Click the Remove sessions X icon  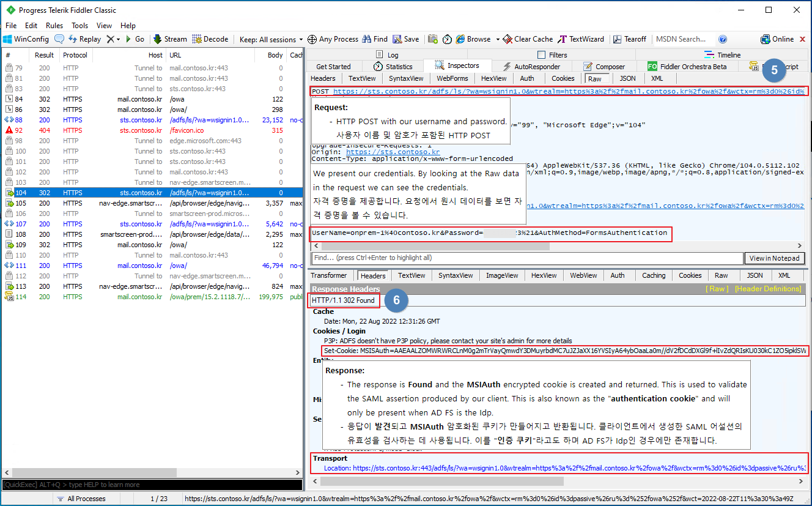pos(110,39)
